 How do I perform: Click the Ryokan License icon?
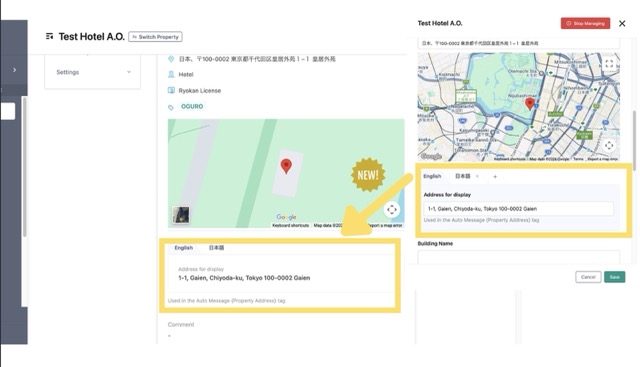(x=171, y=90)
